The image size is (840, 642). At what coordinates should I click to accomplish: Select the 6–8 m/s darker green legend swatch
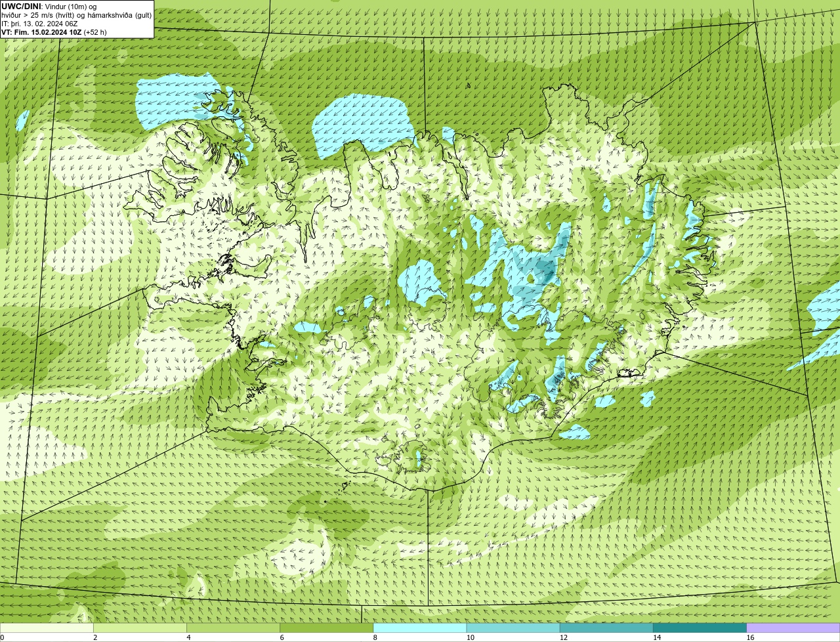pos(327,628)
